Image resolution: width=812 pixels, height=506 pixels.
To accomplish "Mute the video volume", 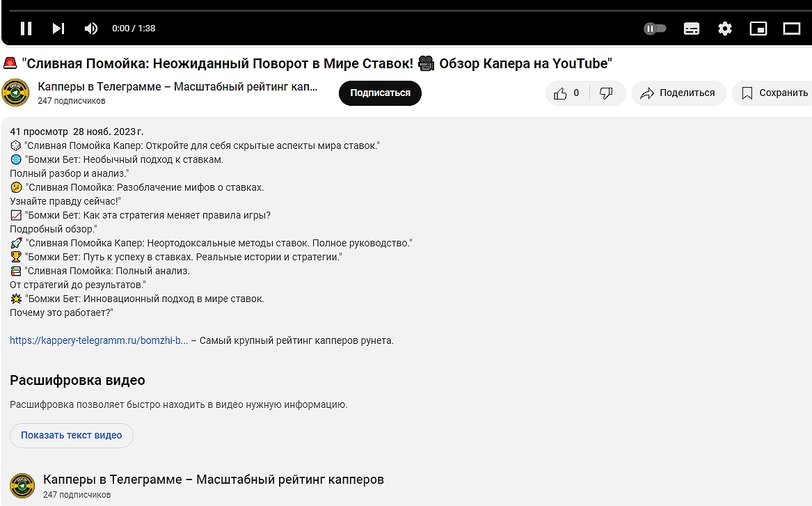I will click(91, 29).
